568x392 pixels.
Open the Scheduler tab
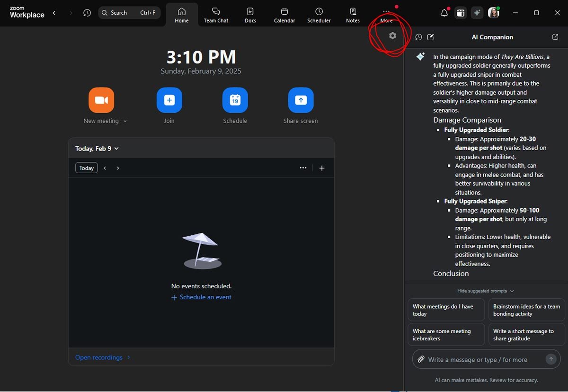[319, 15]
